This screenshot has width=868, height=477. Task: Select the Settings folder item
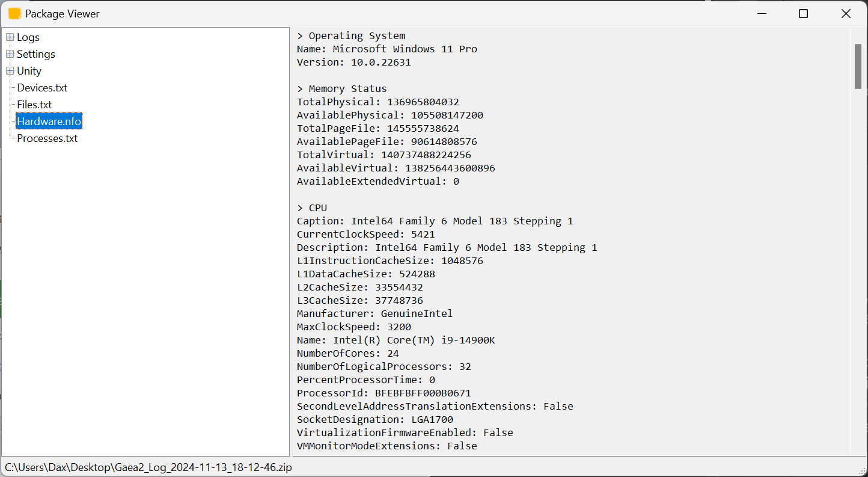[x=36, y=54]
